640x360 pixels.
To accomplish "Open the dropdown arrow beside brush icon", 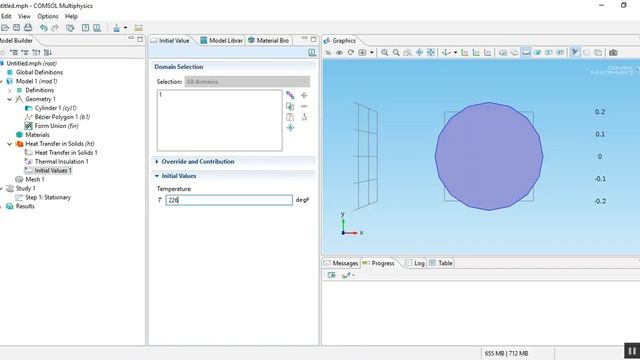I will pyautogui.click(x=125, y=28).
